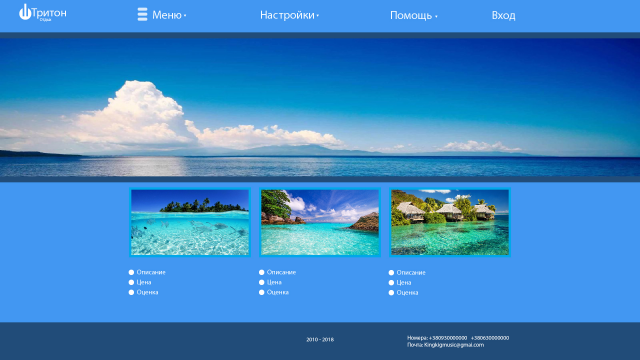Click the first phone number +380930000000

pos(448,338)
